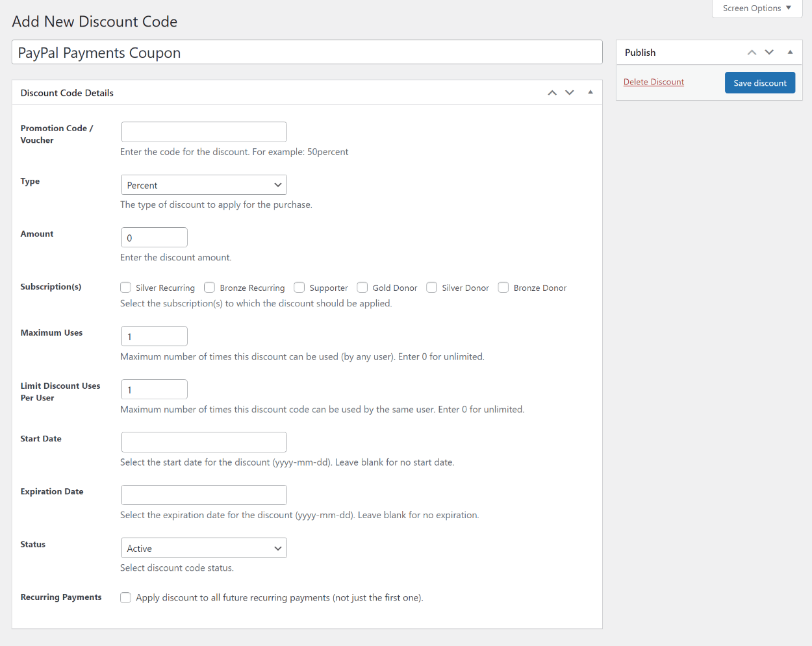Collapse the Discount Code Details panel
The height and width of the screenshot is (646, 812).
click(x=590, y=92)
